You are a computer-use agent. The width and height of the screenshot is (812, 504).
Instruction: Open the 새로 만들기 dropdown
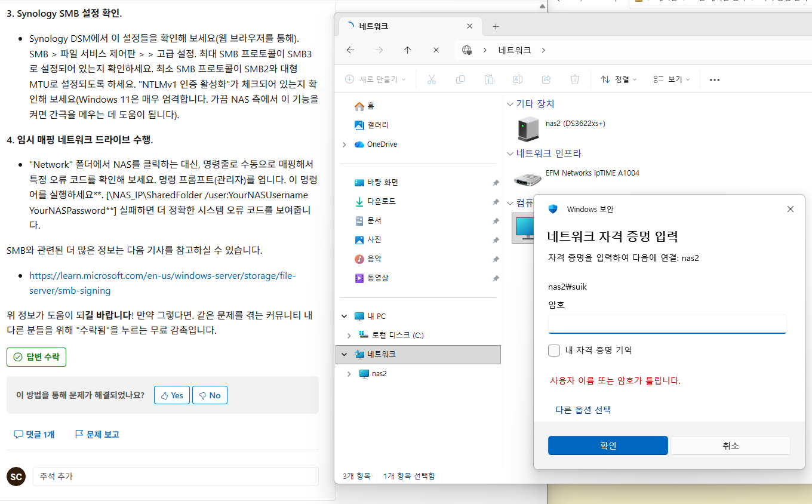coord(376,79)
